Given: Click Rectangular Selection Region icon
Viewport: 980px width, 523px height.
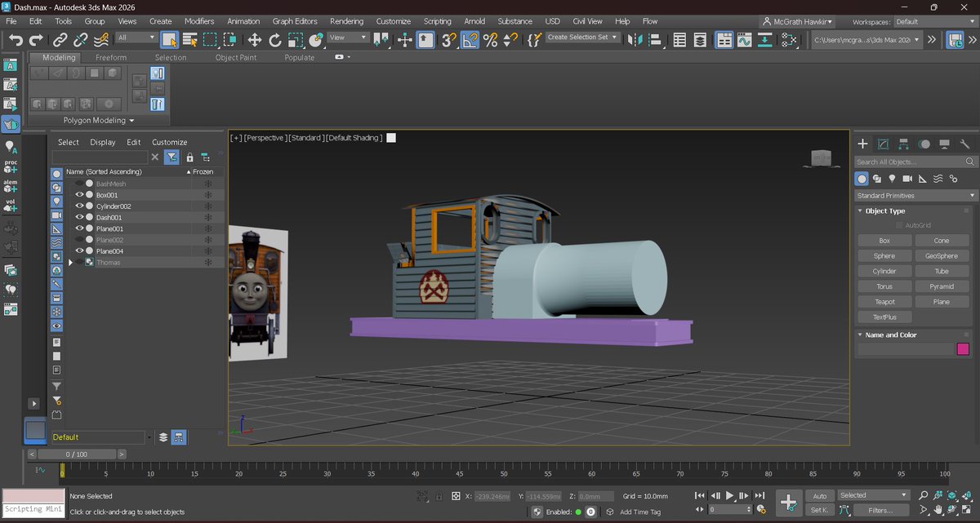Looking at the screenshot, I should 211,39.
